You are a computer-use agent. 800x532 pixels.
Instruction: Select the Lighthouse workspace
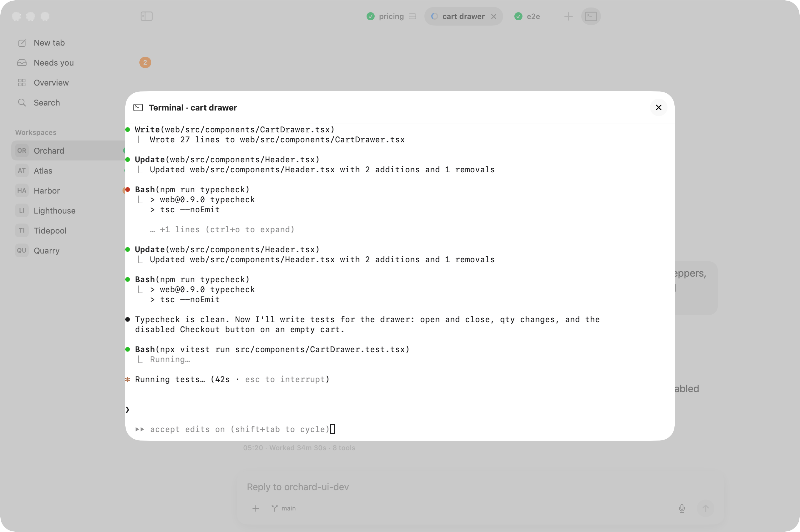(68, 211)
